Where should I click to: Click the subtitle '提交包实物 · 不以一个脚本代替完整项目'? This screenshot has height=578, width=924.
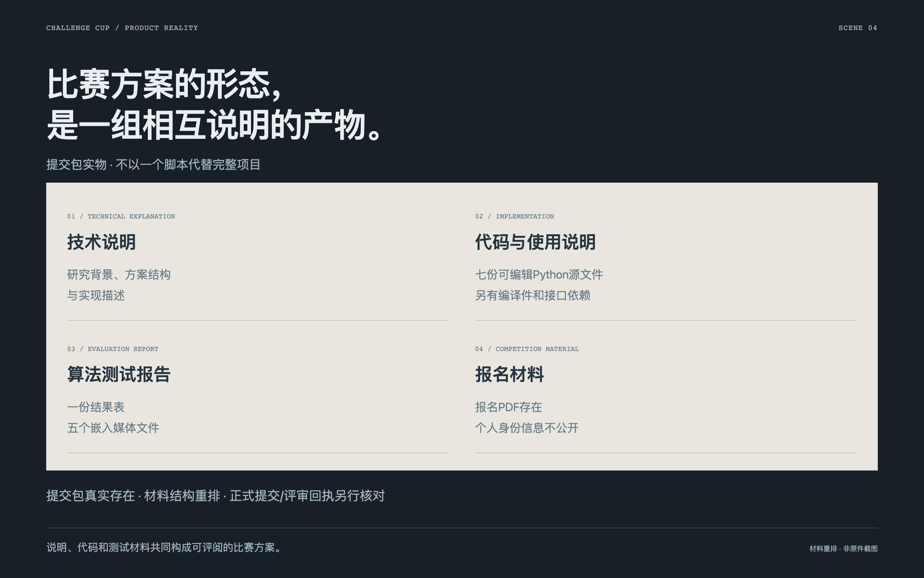pyautogui.click(x=153, y=165)
